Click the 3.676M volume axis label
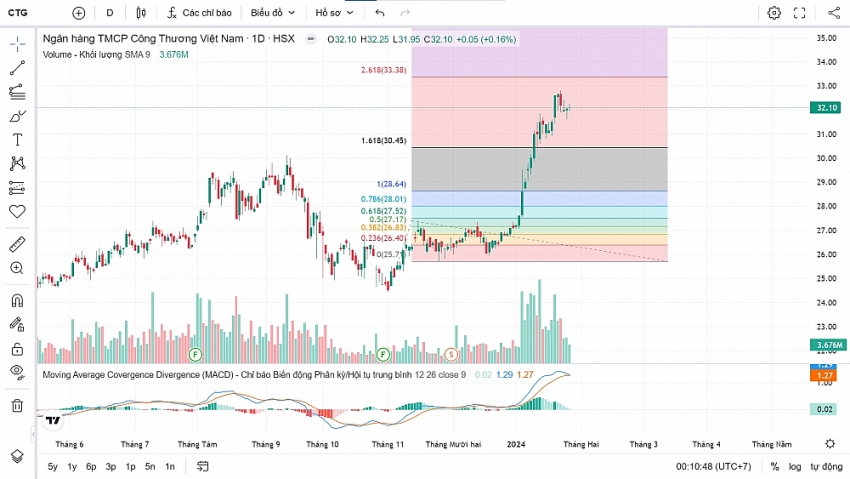 pyautogui.click(x=828, y=345)
